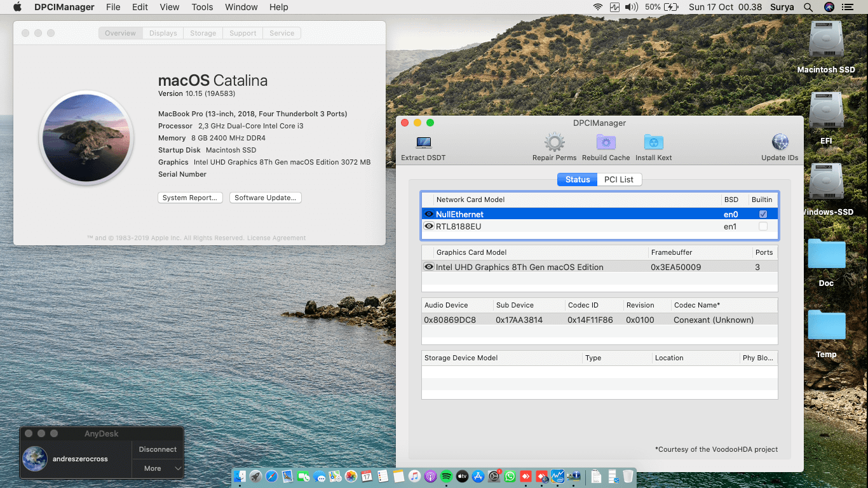The image size is (868, 488).
Task: Open WhatsApp from the Dock
Action: [510, 476]
